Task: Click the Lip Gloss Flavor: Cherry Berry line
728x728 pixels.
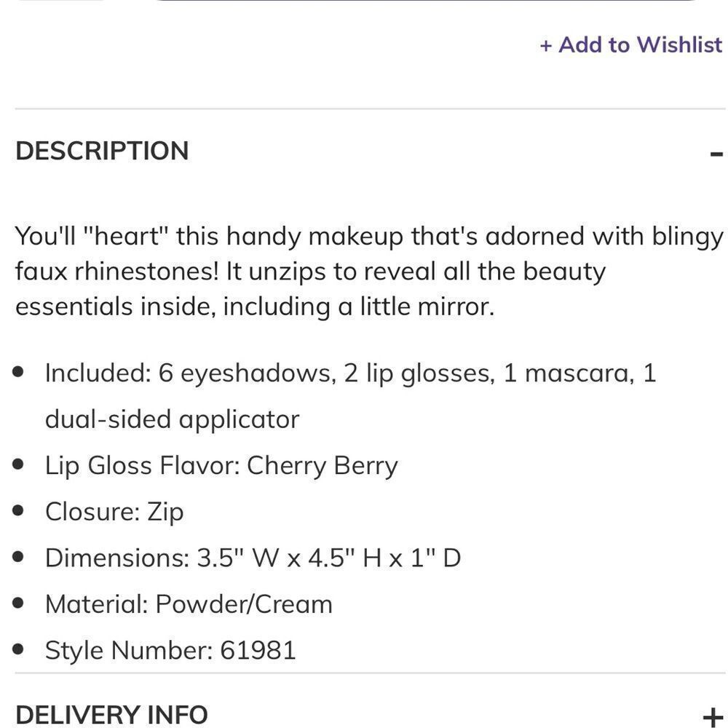Action: click(x=221, y=465)
